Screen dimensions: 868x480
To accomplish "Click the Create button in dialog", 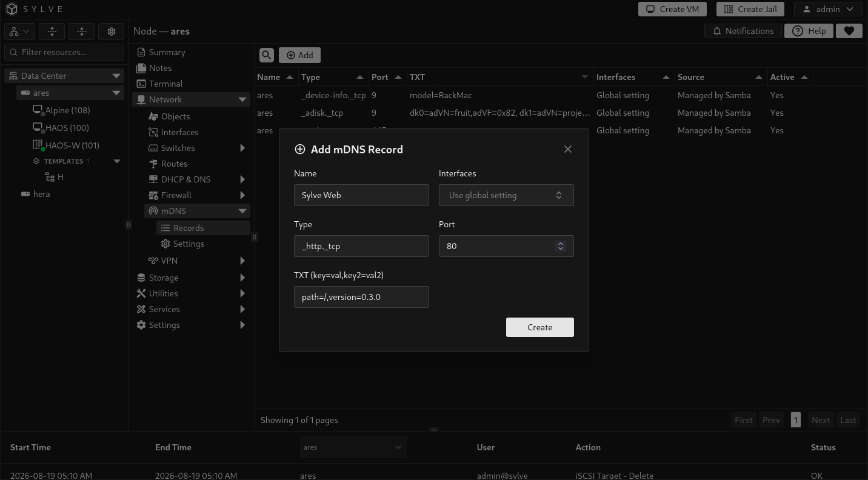I will tap(540, 327).
